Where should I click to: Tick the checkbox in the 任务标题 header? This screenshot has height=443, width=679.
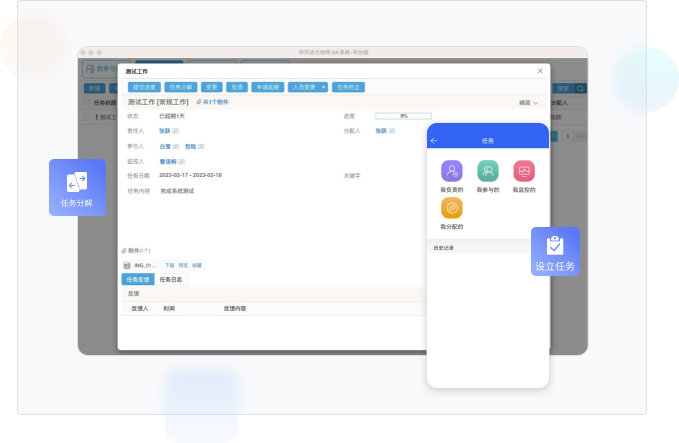[86, 102]
